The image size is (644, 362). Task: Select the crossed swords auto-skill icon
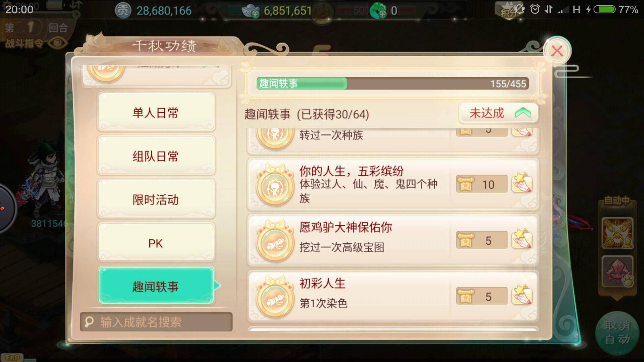[618, 233]
